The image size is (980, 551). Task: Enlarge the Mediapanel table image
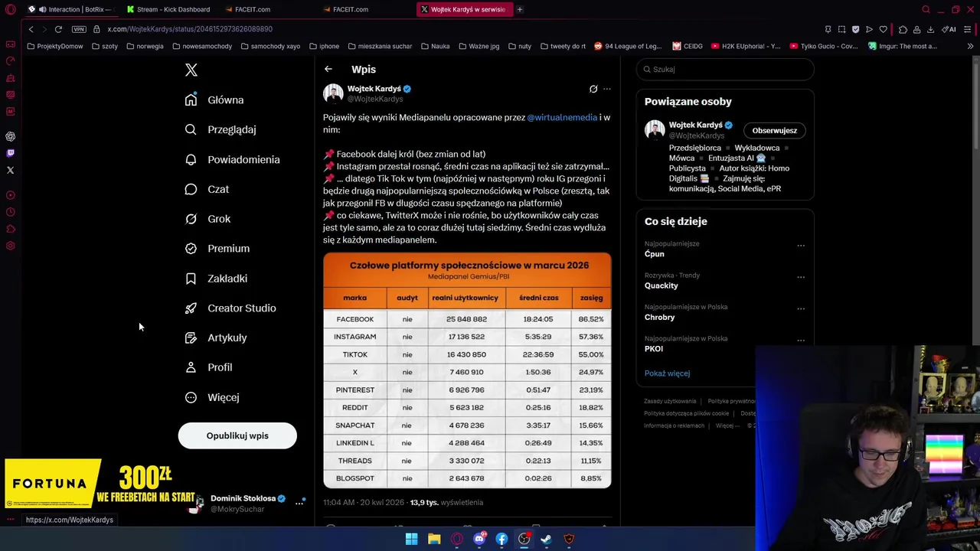[x=467, y=370]
